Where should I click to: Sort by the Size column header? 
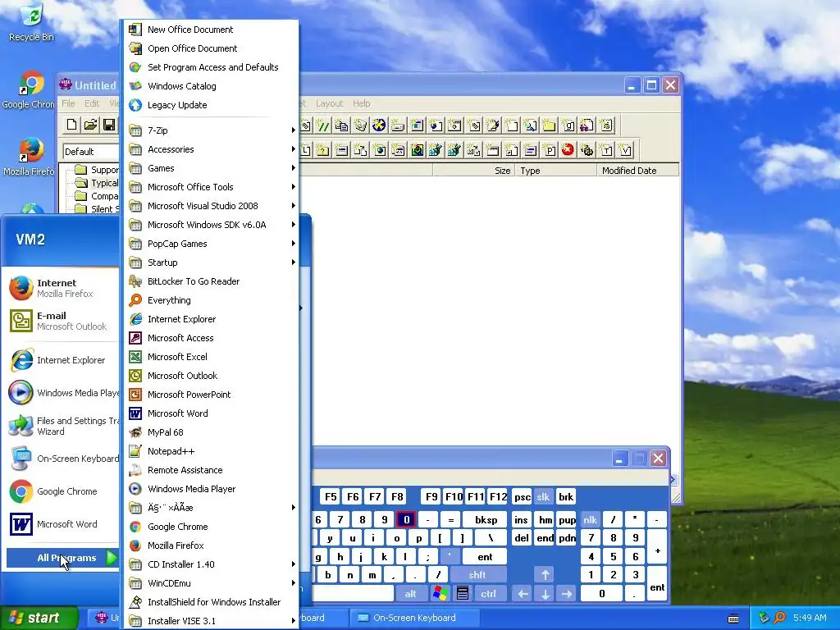(473, 171)
